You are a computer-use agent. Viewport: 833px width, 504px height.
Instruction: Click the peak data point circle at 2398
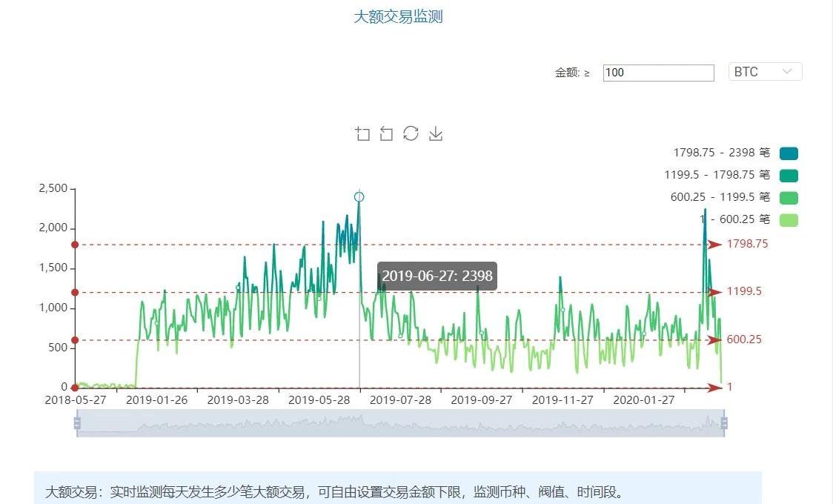[x=359, y=197]
